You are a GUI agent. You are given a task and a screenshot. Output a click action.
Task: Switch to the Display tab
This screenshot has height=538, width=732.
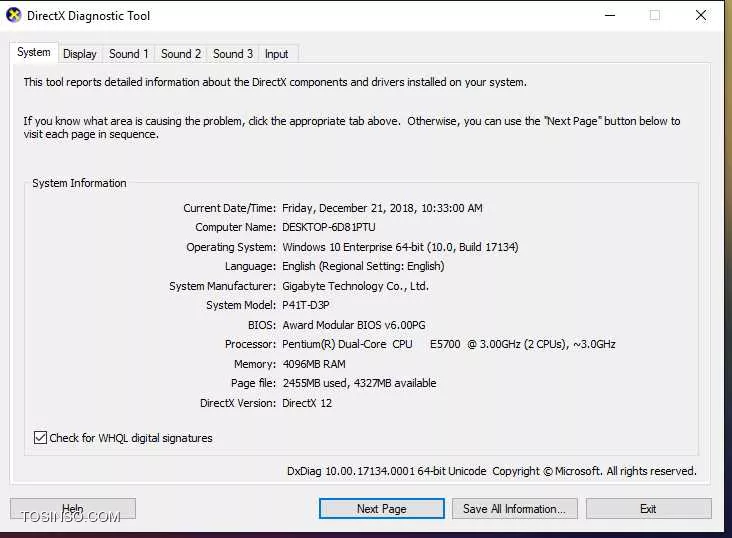pyautogui.click(x=79, y=54)
